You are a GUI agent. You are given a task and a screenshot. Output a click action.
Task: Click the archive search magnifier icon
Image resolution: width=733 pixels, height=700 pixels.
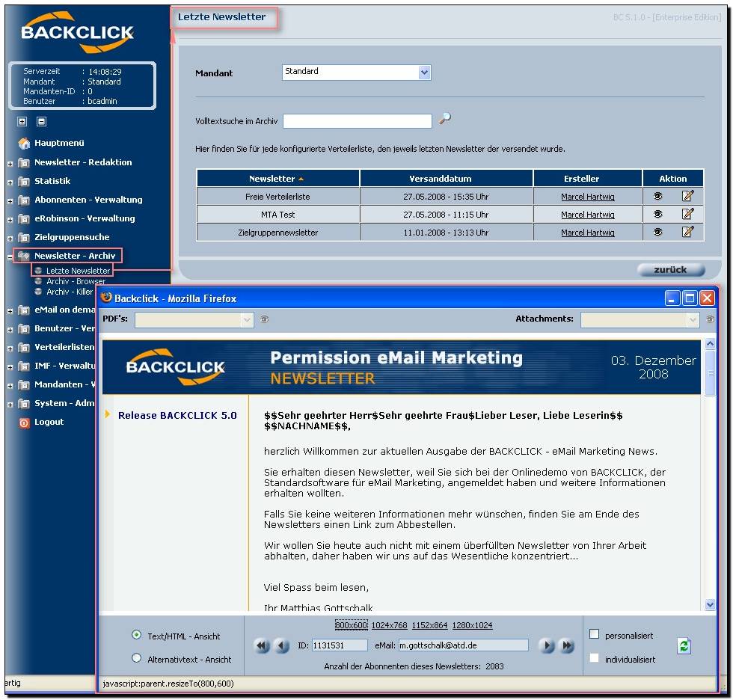coord(444,118)
